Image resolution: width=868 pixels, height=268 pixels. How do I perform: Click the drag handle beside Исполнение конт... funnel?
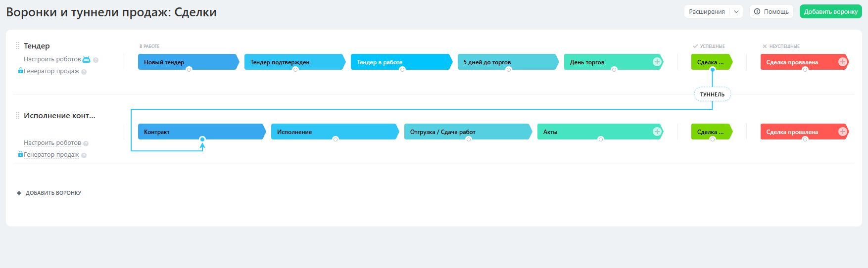[x=18, y=115]
